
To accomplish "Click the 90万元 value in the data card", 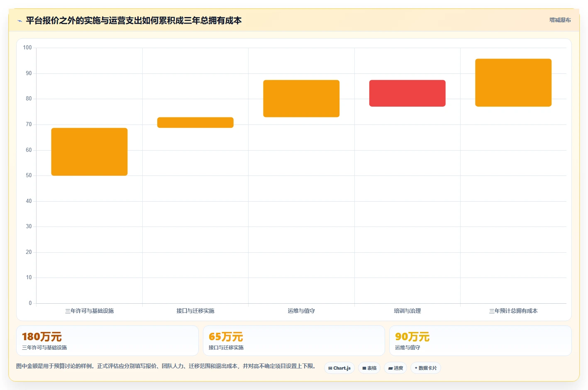I will click(412, 337).
